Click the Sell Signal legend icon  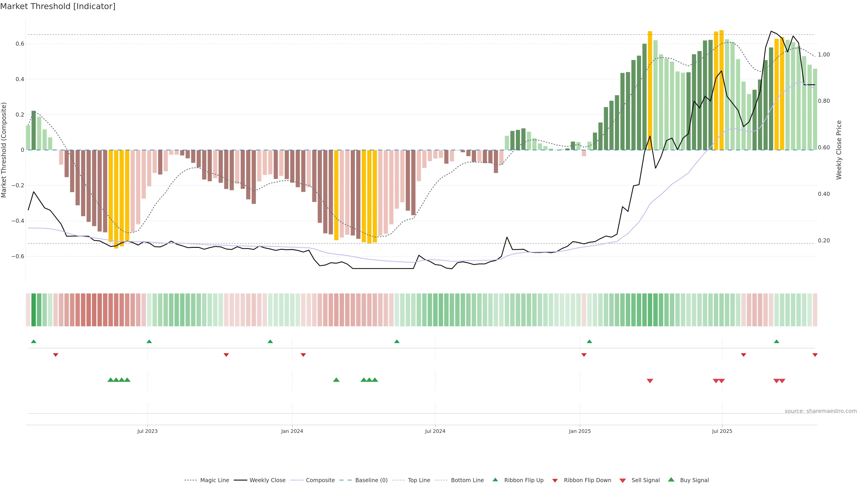click(x=623, y=481)
